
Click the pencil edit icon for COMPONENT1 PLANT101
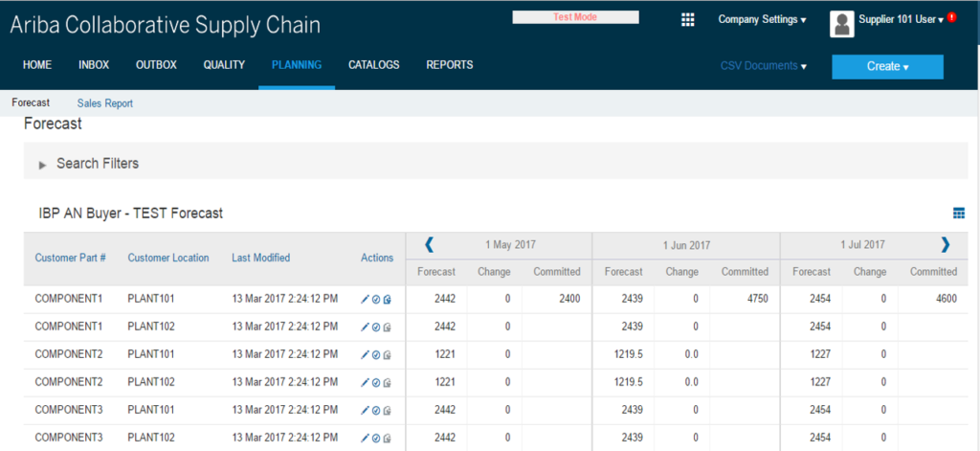pyautogui.click(x=365, y=300)
